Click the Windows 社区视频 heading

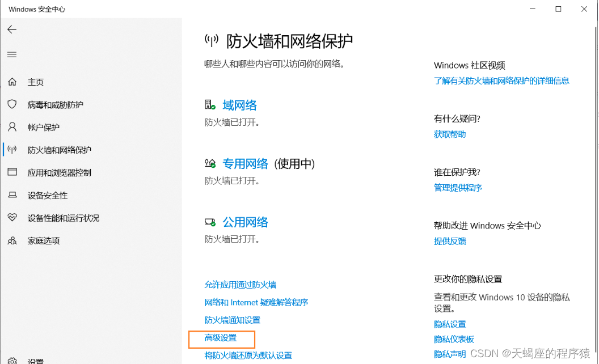click(470, 65)
